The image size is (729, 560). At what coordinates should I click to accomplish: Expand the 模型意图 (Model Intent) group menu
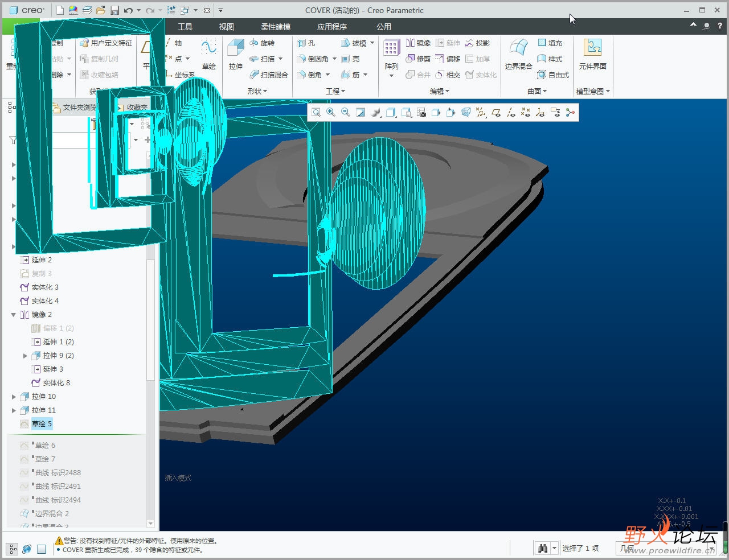pyautogui.click(x=593, y=91)
